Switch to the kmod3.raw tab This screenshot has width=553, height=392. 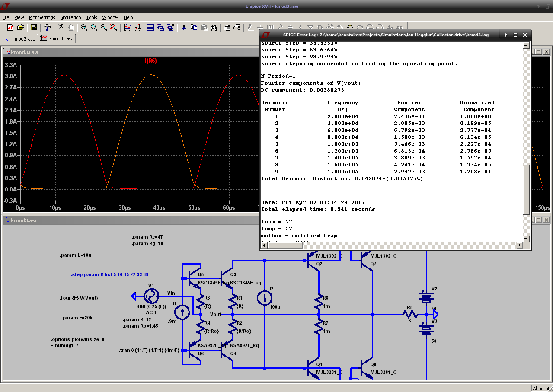tap(57, 38)
